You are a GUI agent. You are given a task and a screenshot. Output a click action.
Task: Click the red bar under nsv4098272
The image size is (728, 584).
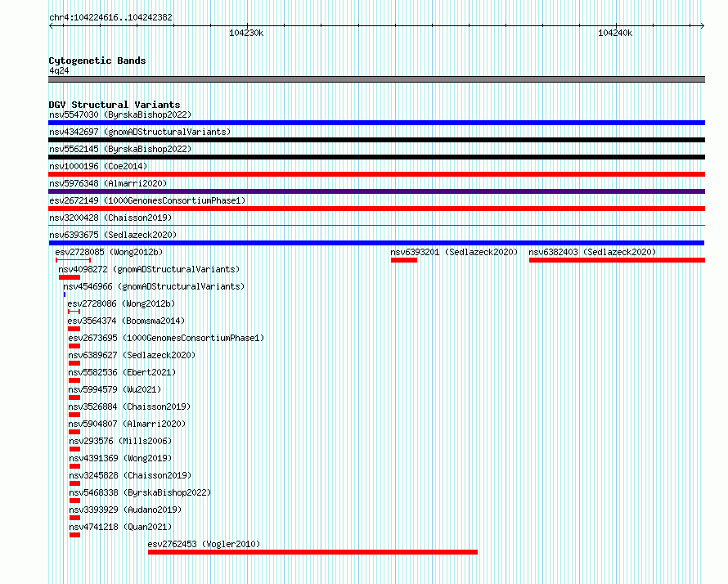pos(70,277)
